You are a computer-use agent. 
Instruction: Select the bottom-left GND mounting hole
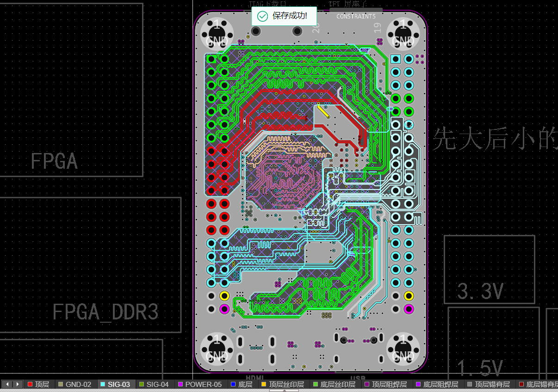(217, 349)
